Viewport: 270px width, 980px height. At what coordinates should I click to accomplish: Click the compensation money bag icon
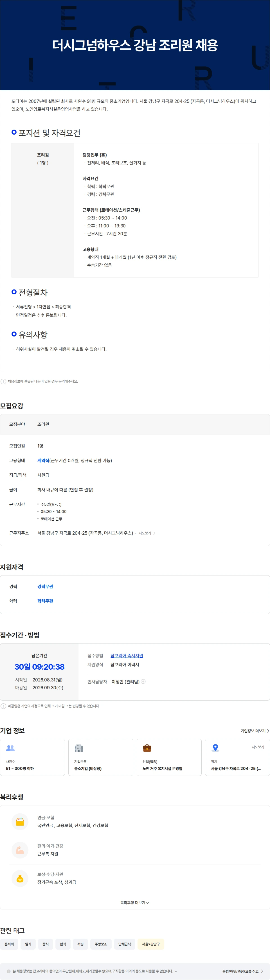click(20, 879)
